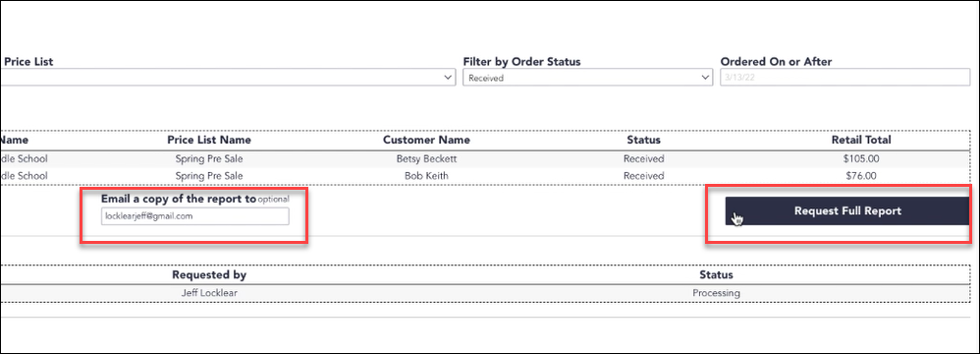Click the $76.00 retail total cell
The height and width of the screenshot is (354, 980).
pos(861,176)
